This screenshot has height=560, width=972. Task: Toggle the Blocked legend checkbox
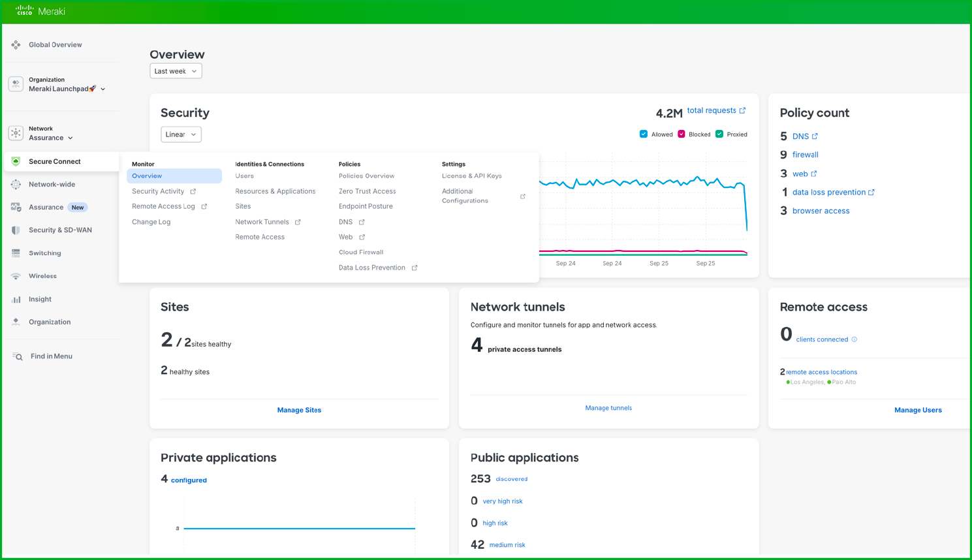pyautogui.click(x=682, y=134)
